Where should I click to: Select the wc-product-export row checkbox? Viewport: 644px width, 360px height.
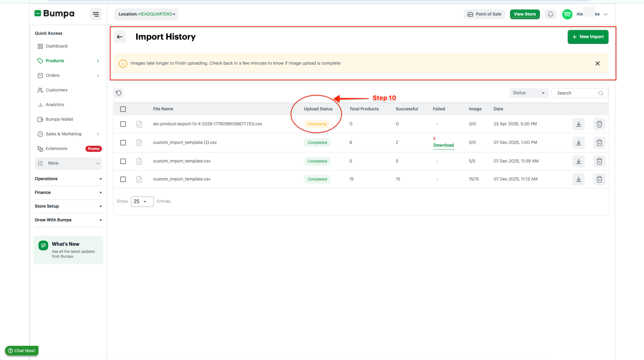(123, 124)
